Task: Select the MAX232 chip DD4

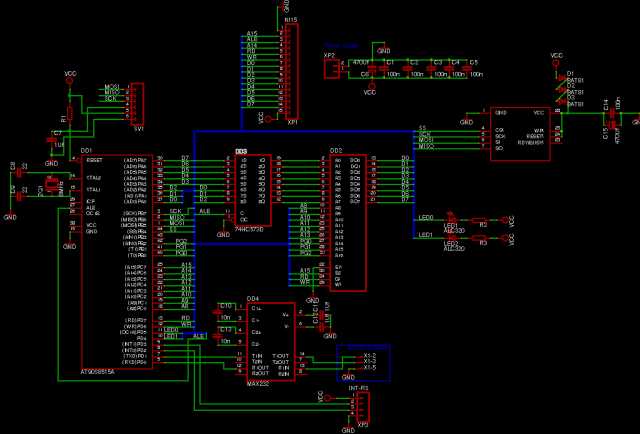Action: point(271,342)
